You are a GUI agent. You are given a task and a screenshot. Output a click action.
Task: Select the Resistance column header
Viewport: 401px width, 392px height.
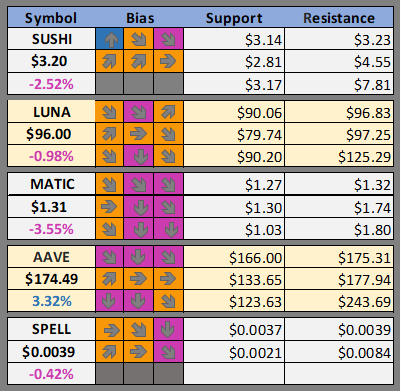click(x=339, y=18)
